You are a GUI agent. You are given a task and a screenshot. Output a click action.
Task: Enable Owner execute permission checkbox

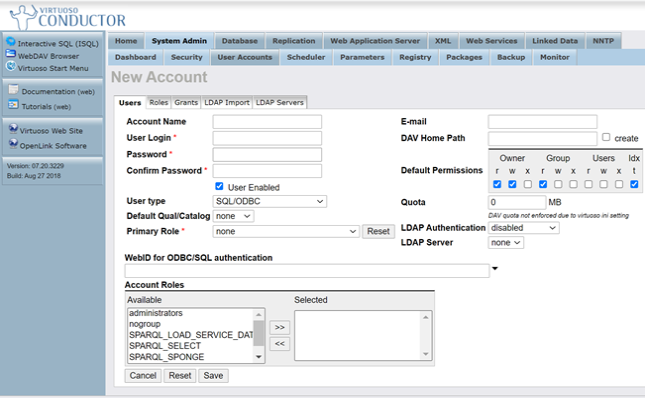528,184
